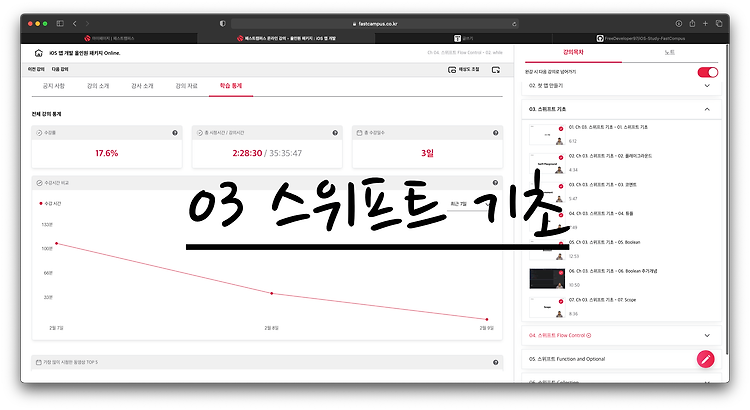Switch to the 노트 panel tab
750x410 pixels.
point(670,53)
